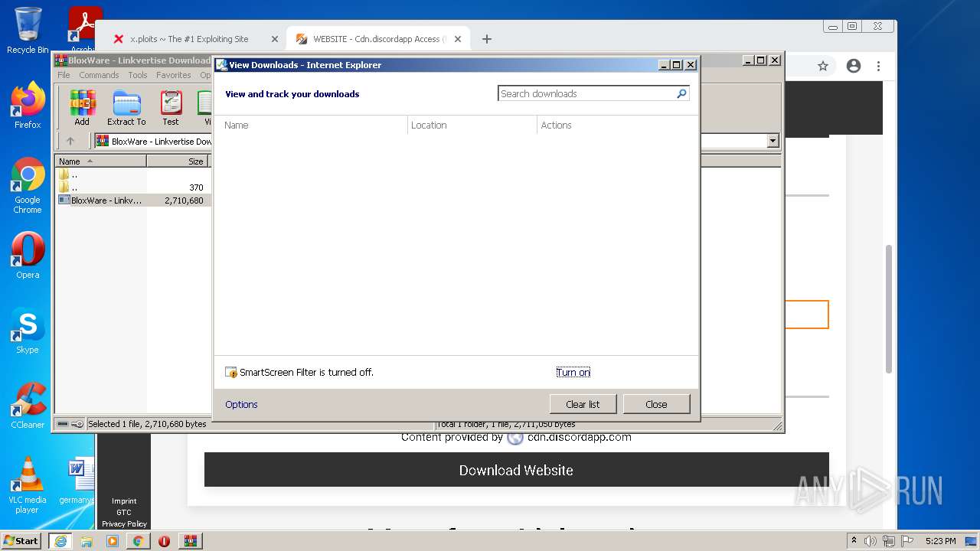Click the Close button in View Downloads

click(x=656, y=404)
